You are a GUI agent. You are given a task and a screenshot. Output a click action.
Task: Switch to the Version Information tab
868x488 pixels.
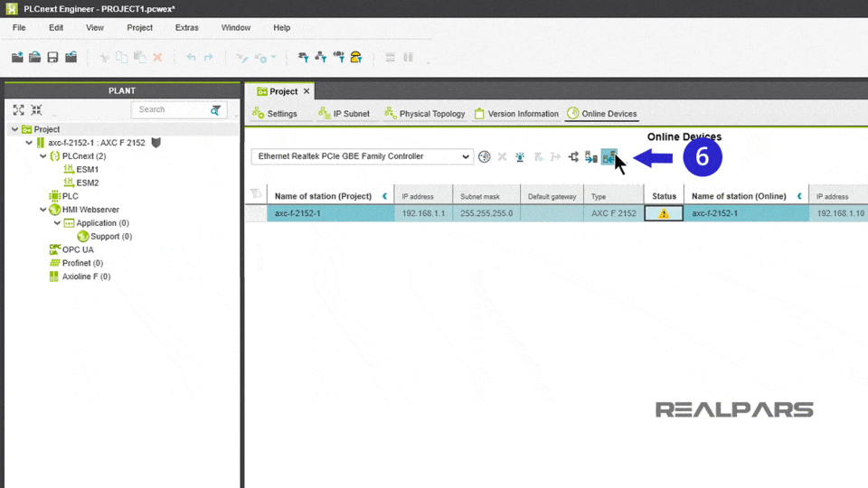[516, 114]
